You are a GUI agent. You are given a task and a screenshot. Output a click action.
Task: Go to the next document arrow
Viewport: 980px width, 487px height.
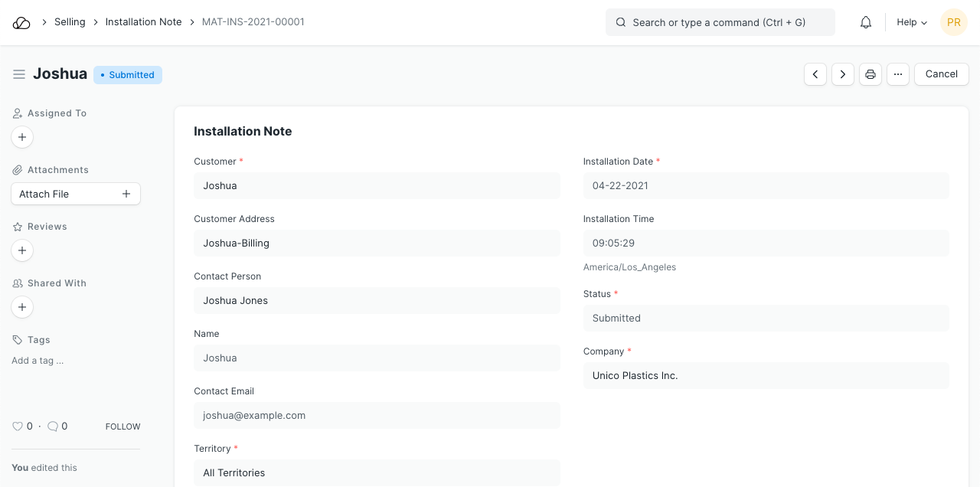(x=843, y=74)
